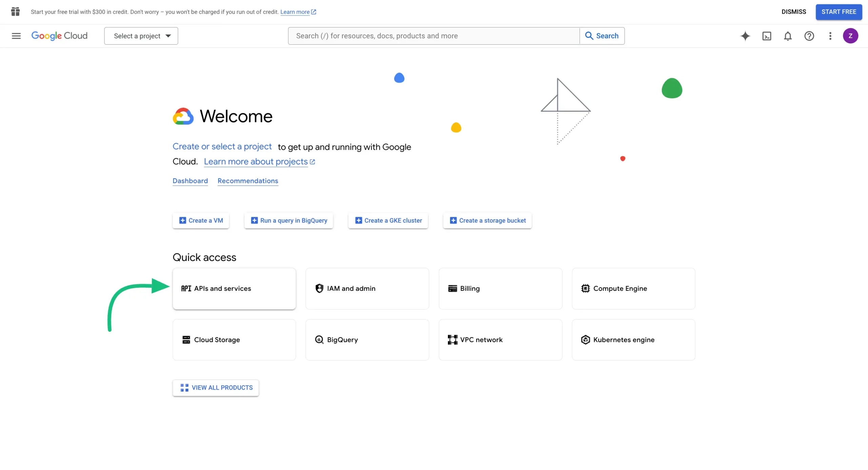Viewport: 868px width, 470px height.
Task: Type in the resources search field
Action: click(x=434, y=36)
